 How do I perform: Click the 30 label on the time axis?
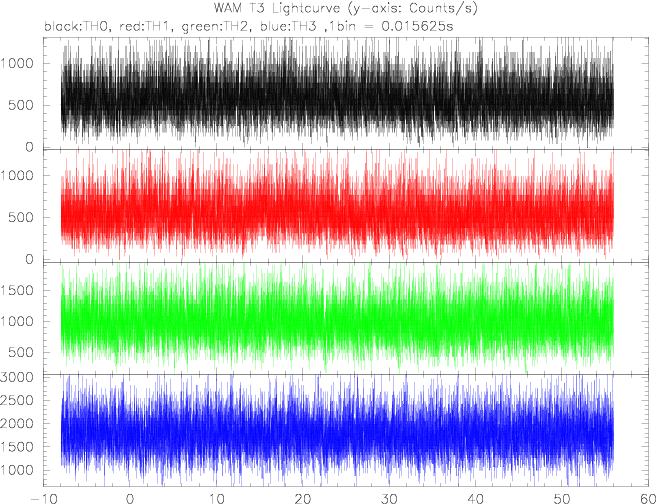click(x=389, y=498)
